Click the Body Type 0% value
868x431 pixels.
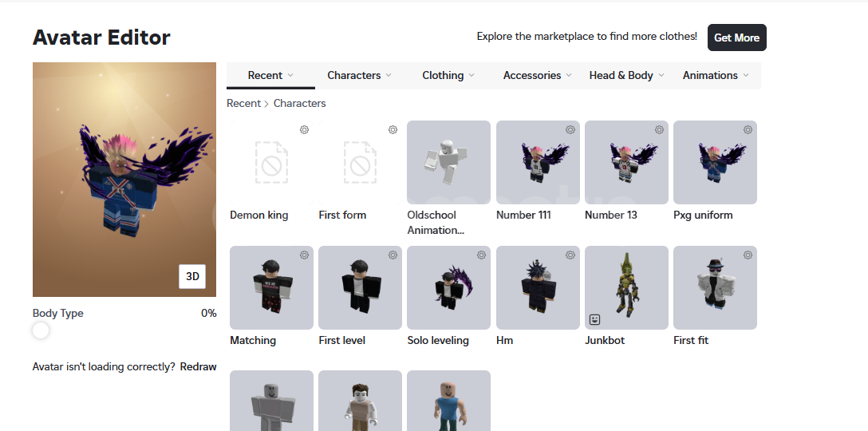click(209, 313)
